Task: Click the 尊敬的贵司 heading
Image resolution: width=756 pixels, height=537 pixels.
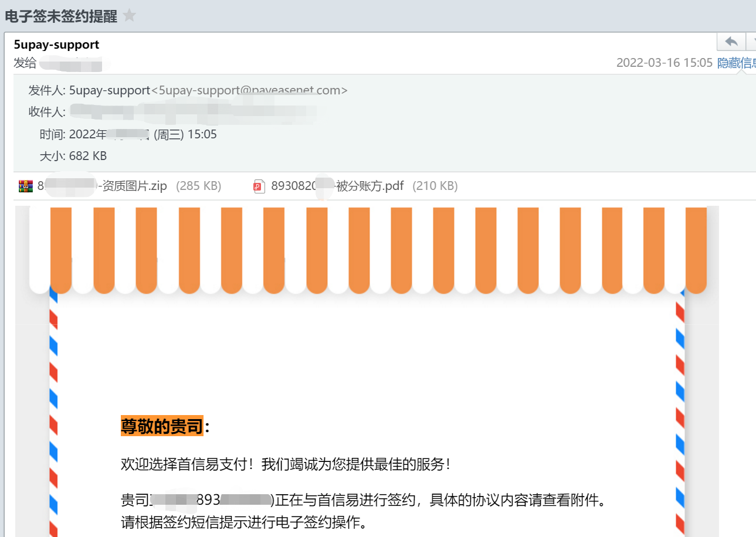Action: coord(162,426)
